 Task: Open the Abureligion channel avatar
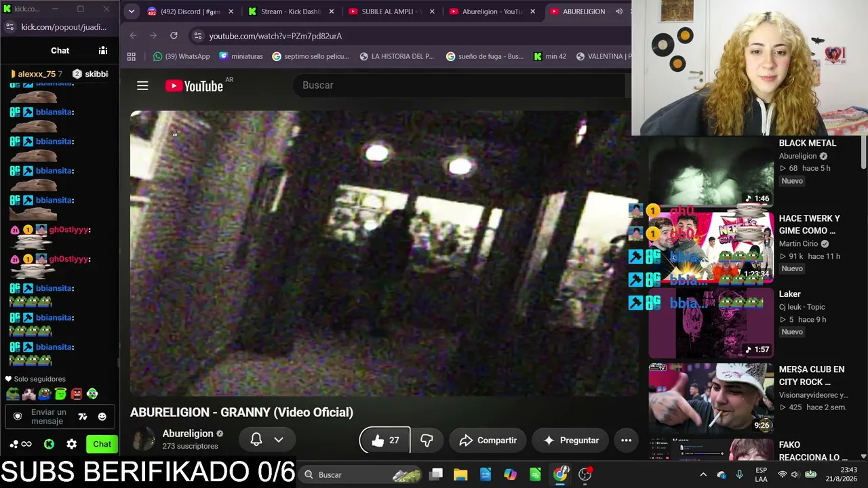143,439
